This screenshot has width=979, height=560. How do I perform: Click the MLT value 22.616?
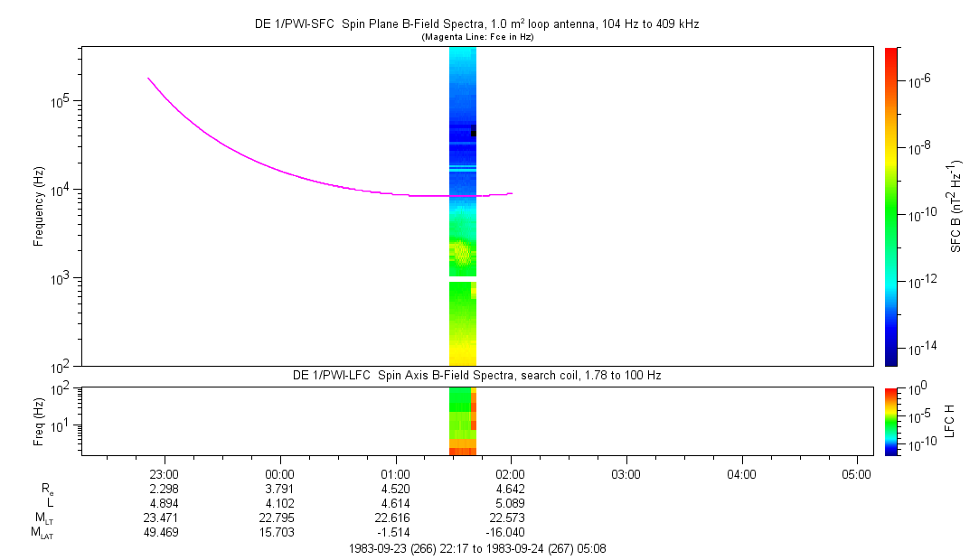395,518
